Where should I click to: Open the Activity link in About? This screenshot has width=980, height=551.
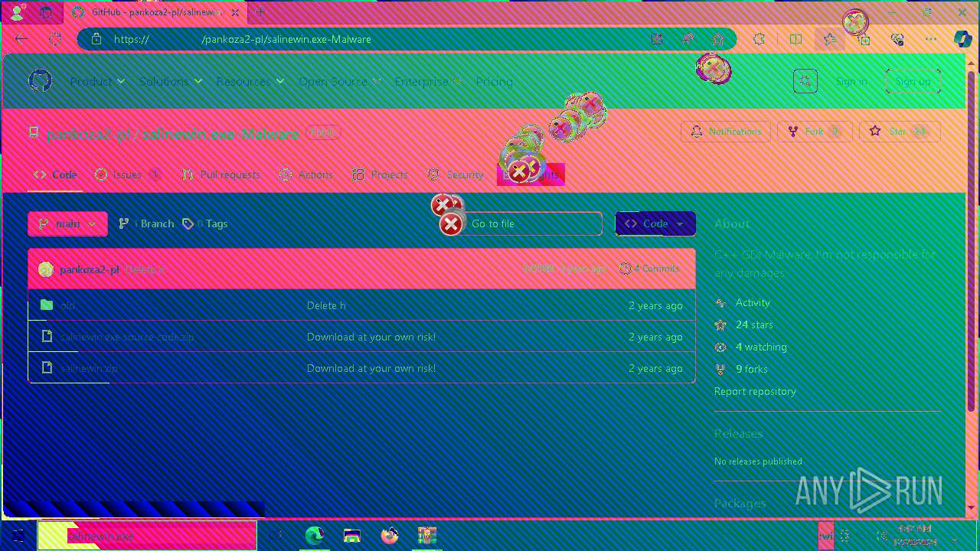(x=753, y=302)
